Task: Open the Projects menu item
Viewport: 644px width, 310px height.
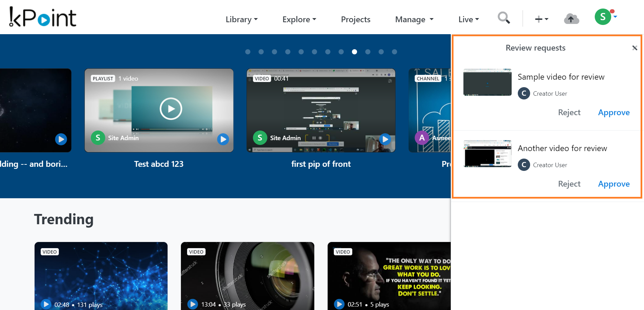Action: 355,19
